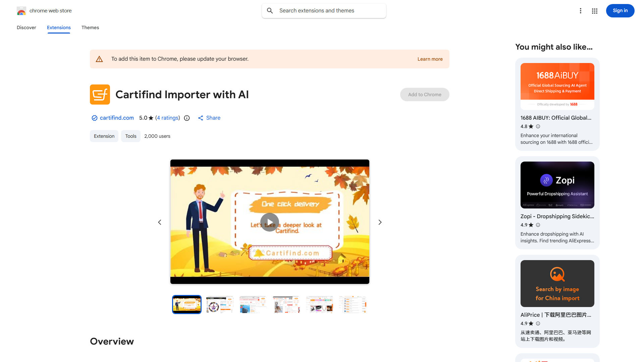
Task: Go to the previous slide with left chevron
Action: [x=160, y=222]
